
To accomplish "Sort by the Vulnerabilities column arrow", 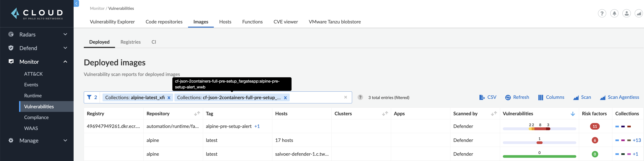I will point(573,114).
